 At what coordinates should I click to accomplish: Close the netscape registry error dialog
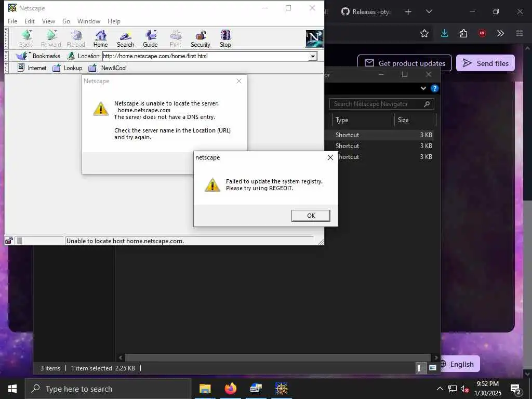(x=330, y=157)
